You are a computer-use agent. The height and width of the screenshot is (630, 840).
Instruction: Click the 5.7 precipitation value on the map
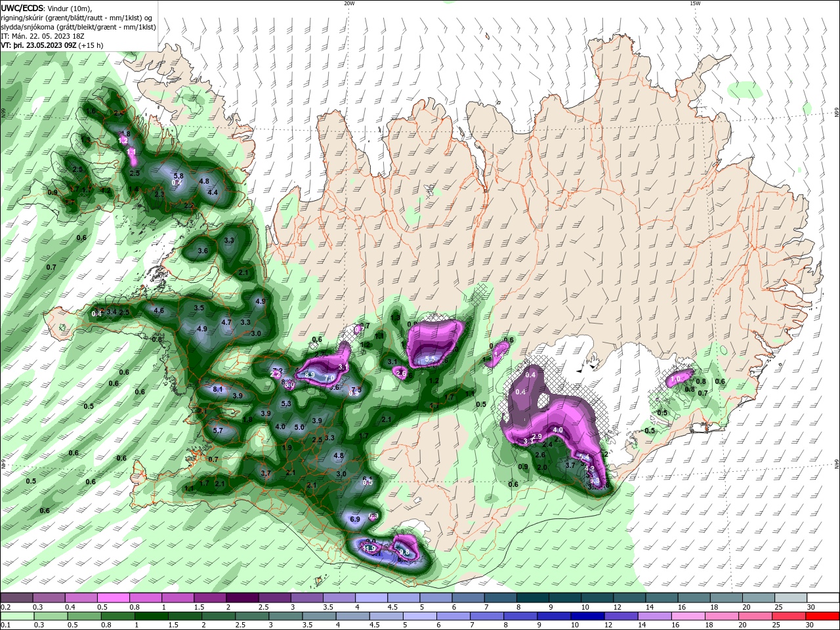tap(218, 430)
